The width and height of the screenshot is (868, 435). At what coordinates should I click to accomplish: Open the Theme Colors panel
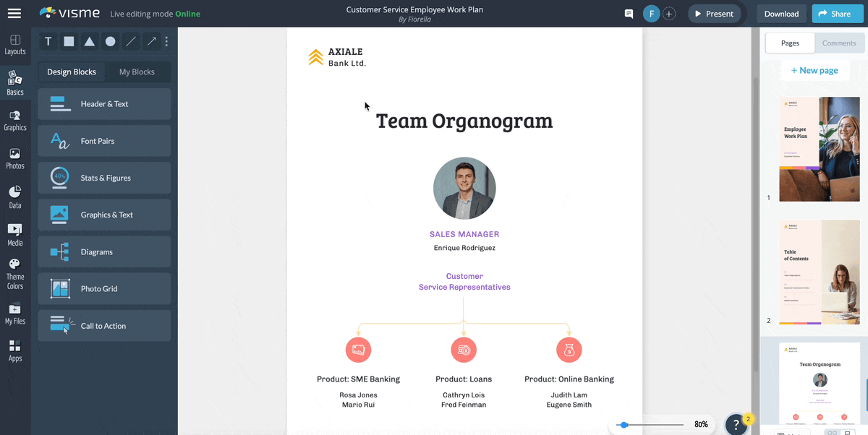tap(15, 273)
